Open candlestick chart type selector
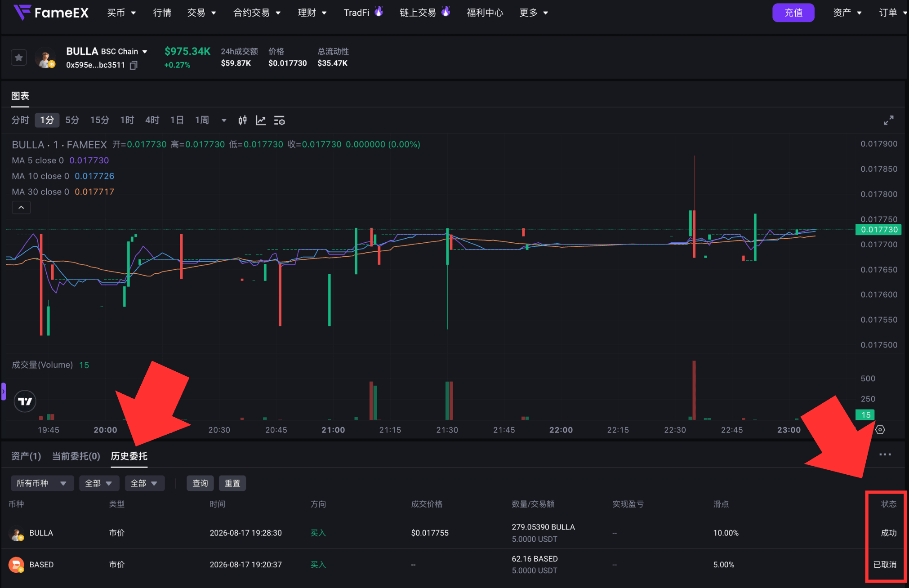Image resolution: width=909 pixels, height=588 pixels. tap(242, 120)
